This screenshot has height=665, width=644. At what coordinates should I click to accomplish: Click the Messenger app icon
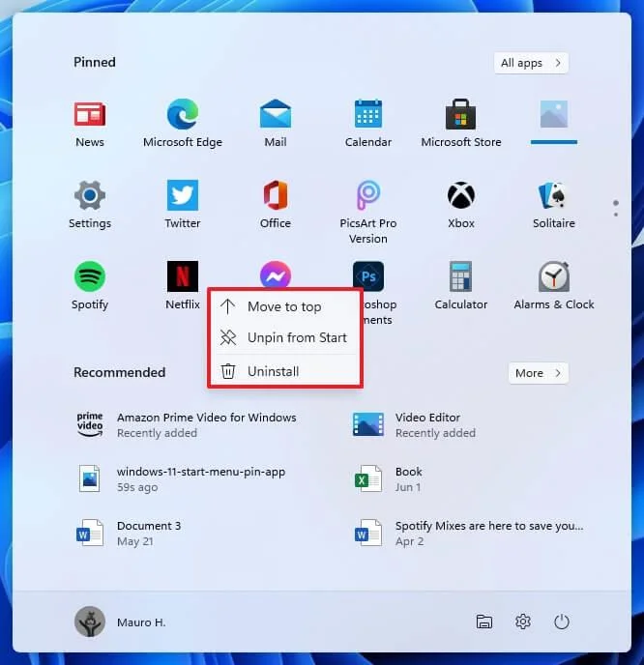(276, 274)
